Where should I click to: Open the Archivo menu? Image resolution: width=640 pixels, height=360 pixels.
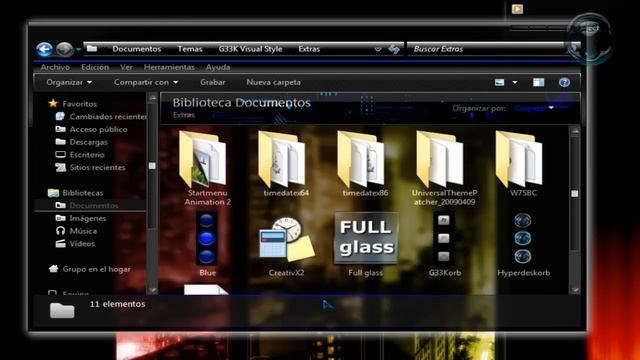(x=55, y=67)
